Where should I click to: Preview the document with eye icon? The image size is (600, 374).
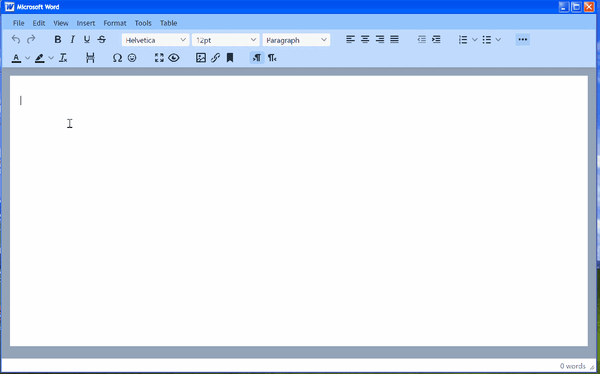(x=174, y=58)
